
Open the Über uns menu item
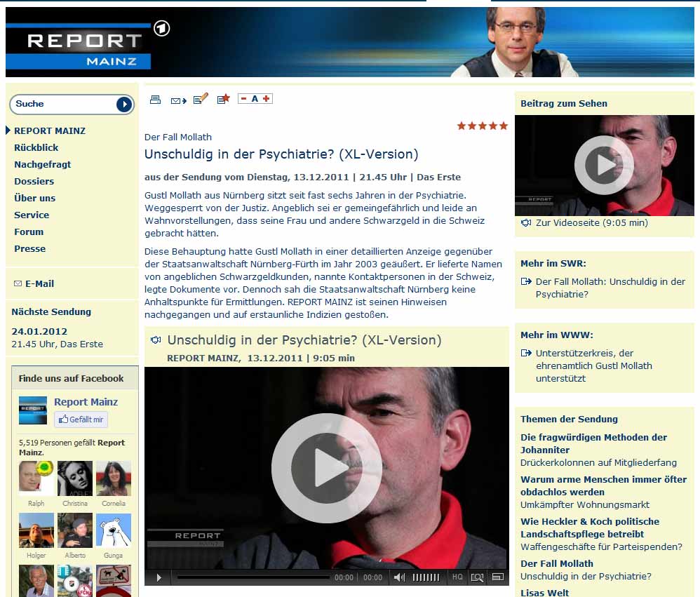coord(35,198)
